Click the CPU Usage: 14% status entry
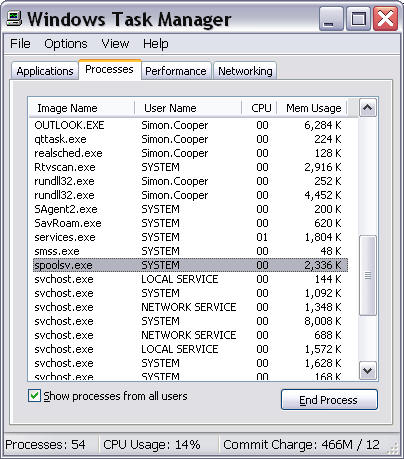This screenshot has width=404, height=459. coord(152,444)
